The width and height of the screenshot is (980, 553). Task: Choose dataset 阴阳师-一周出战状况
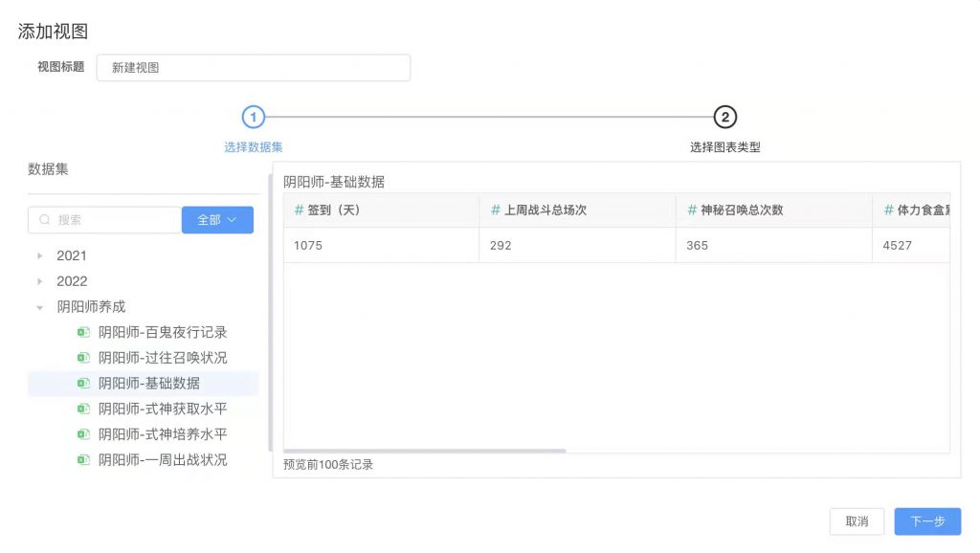pos(163,460)
